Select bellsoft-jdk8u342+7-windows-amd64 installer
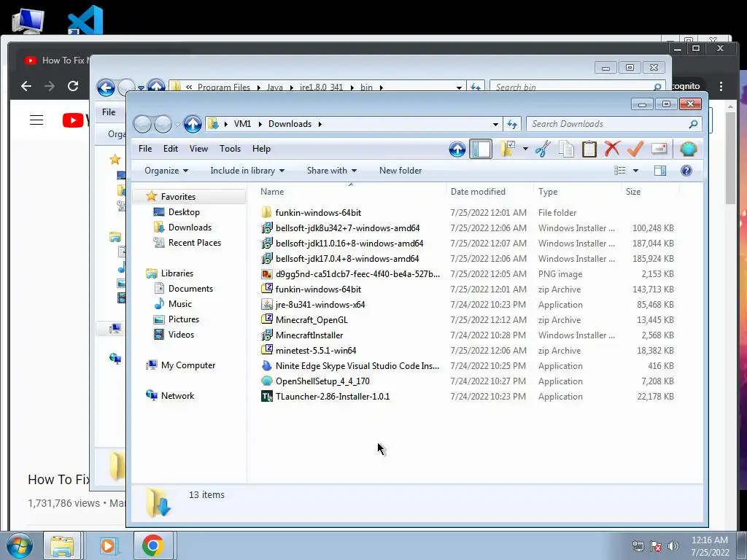The image size is (747, 560). point(347,228)
